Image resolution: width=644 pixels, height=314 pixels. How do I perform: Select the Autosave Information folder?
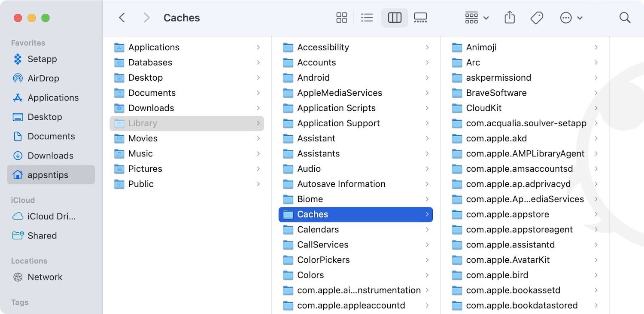click(341, 184)
